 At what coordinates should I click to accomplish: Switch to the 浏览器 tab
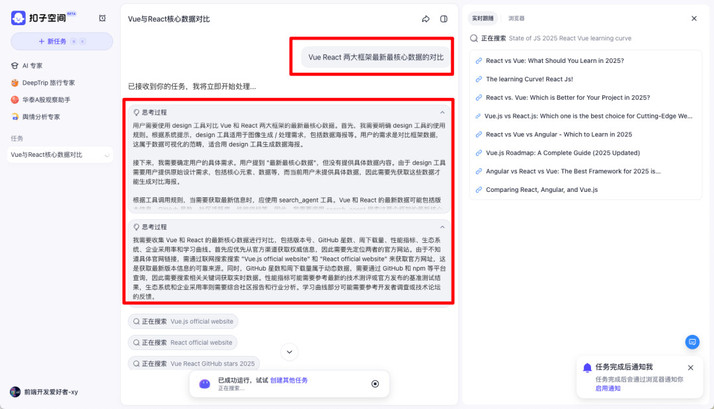[516, 18]
